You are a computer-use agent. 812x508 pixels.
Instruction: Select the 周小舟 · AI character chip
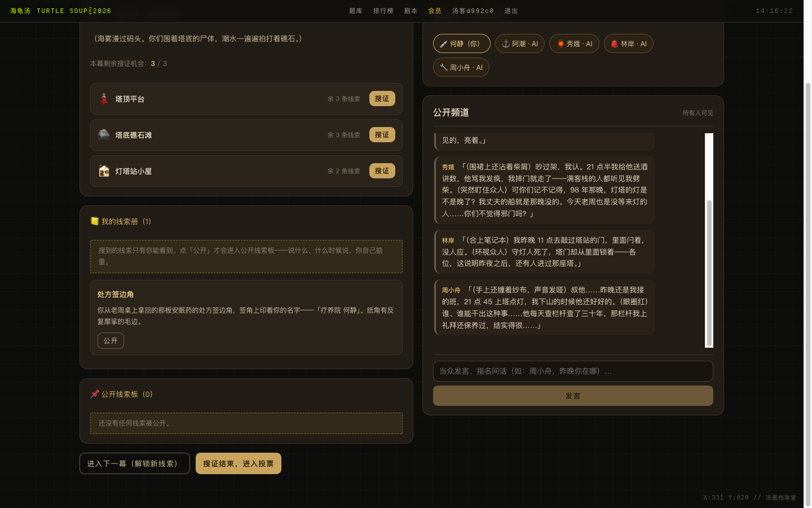click(461, 68)
